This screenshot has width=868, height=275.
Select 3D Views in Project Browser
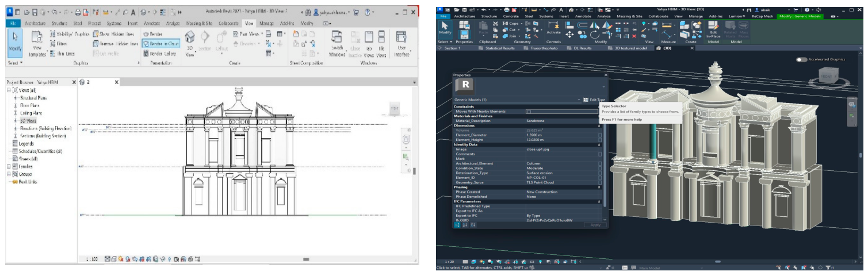(28, 121)
